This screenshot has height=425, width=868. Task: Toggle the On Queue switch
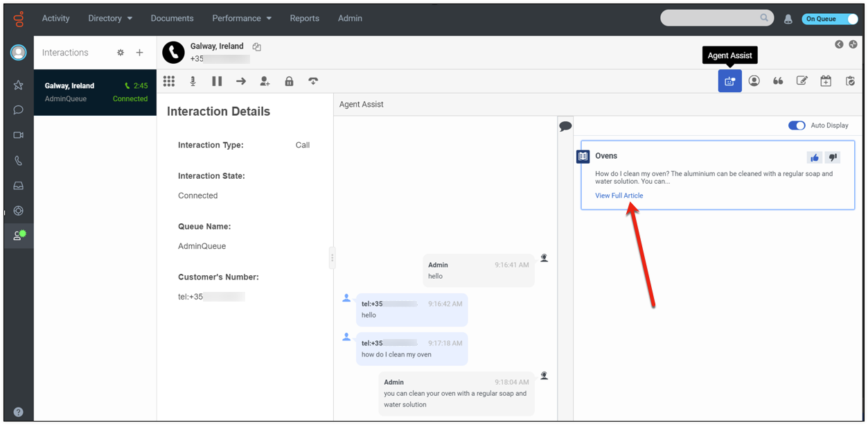click(829, 19)
